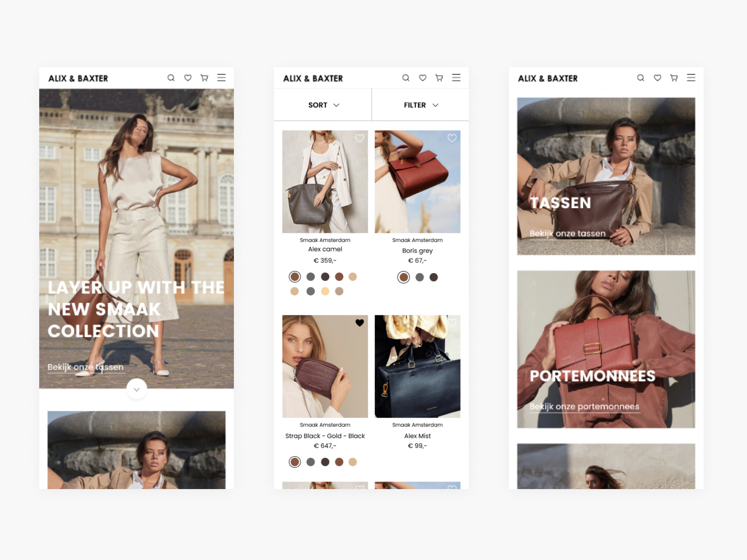
Task: Click the 'Alex Mist' product name
Action: click(x=417, y=436)
